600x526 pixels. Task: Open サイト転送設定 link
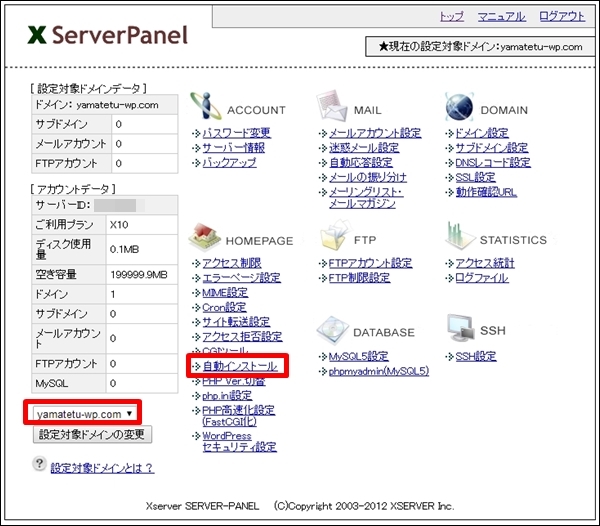(x=236, y=322)
